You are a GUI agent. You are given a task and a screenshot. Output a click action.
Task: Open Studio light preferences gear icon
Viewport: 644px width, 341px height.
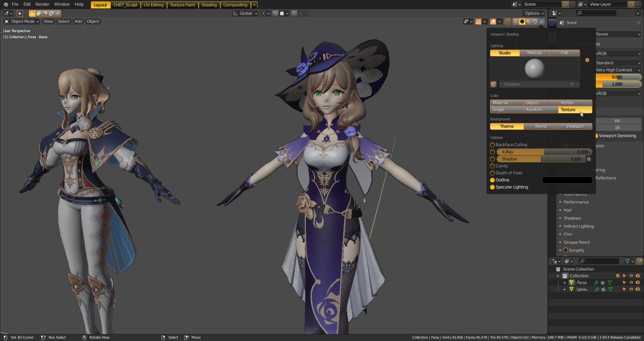(x=587, y=60)
